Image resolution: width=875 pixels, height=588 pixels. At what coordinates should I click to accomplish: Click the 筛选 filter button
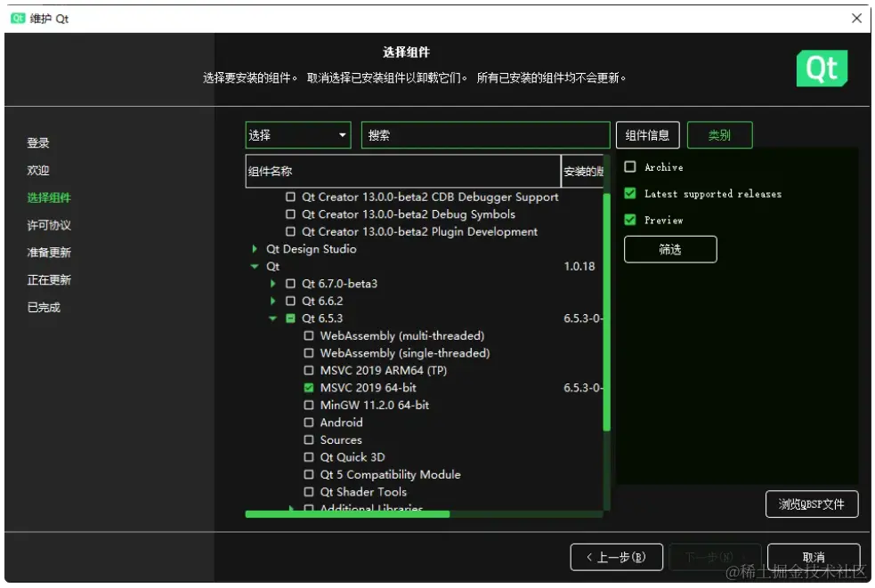(x=670, y=249)
